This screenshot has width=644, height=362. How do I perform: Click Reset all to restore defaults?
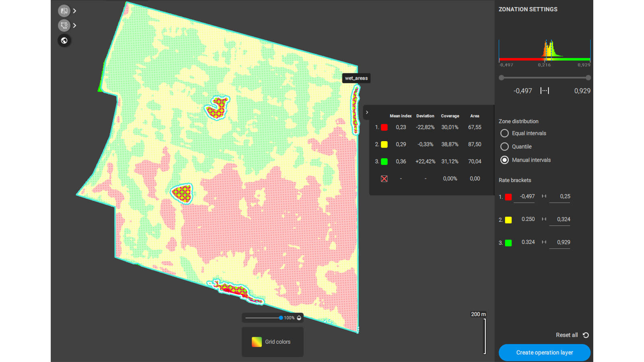566,335
